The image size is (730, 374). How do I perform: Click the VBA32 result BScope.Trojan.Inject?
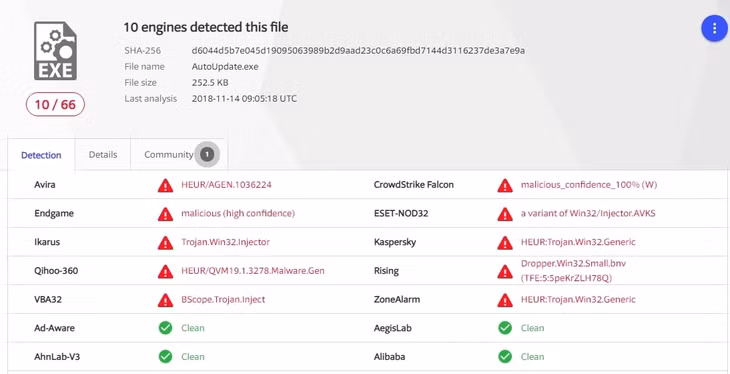coord(223,299)
